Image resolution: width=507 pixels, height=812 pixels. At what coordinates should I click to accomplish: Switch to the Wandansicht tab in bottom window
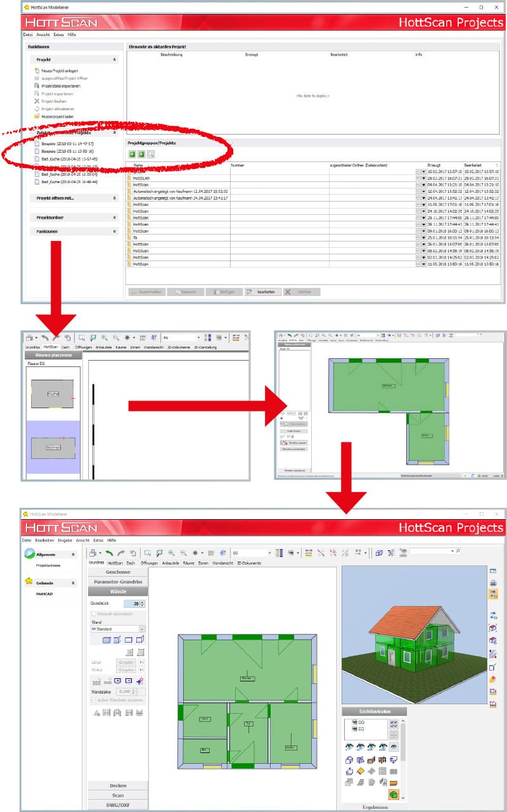pos(222,563)
